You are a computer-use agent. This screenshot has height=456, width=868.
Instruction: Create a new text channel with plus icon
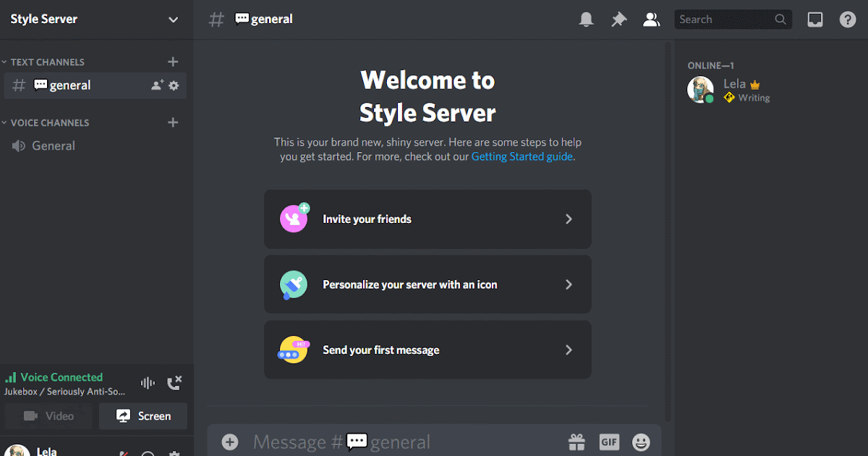[x=173, y=62]
